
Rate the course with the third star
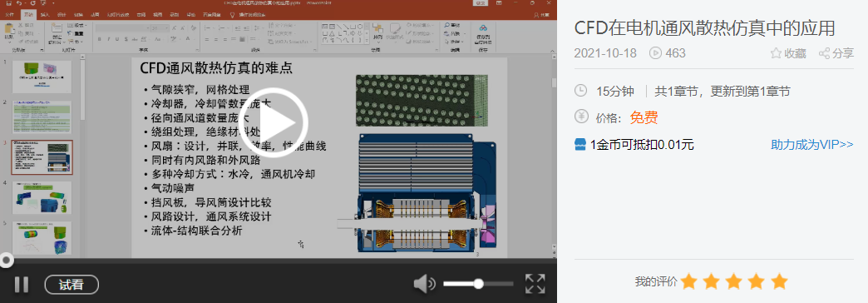733,281
